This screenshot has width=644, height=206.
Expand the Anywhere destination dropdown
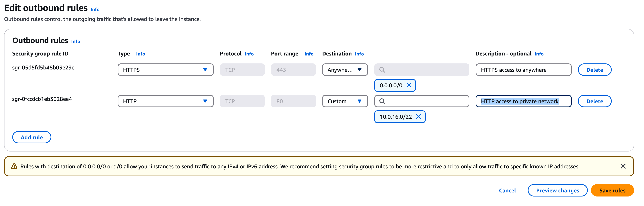click(345, 70)
